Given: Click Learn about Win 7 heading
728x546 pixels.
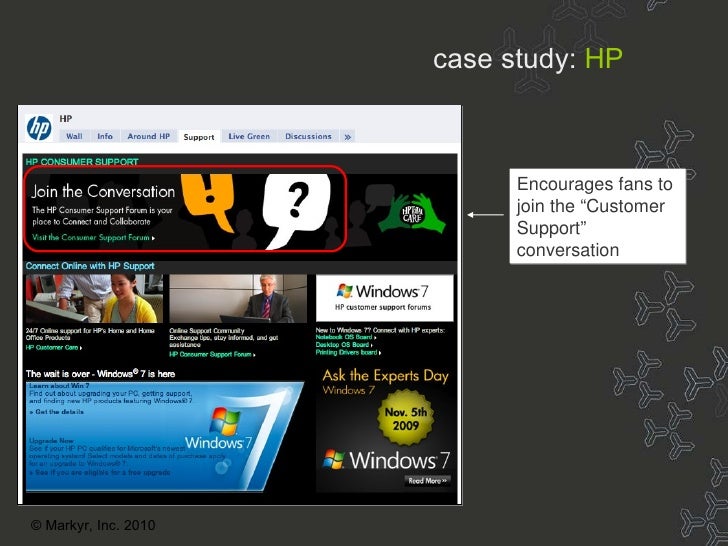Looking at the screenshot, I should [x=58, y=385].
